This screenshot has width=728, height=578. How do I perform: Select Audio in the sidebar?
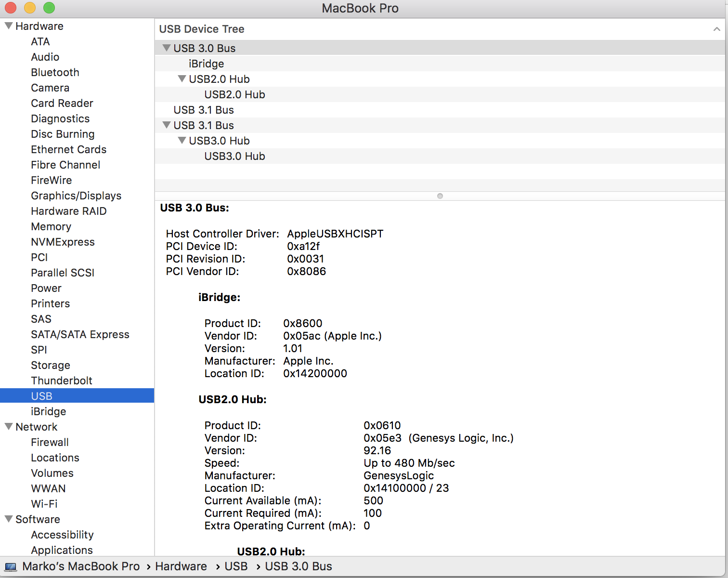click(x=45, y=57)
